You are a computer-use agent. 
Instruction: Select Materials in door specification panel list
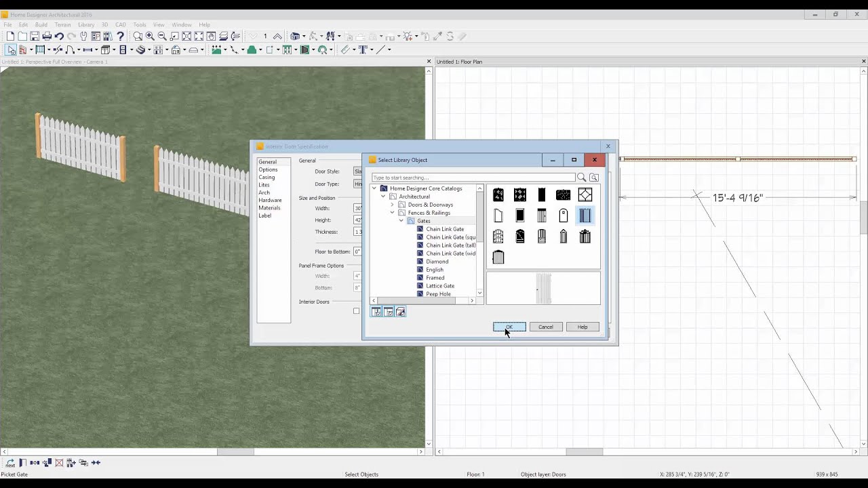(269, 207)
